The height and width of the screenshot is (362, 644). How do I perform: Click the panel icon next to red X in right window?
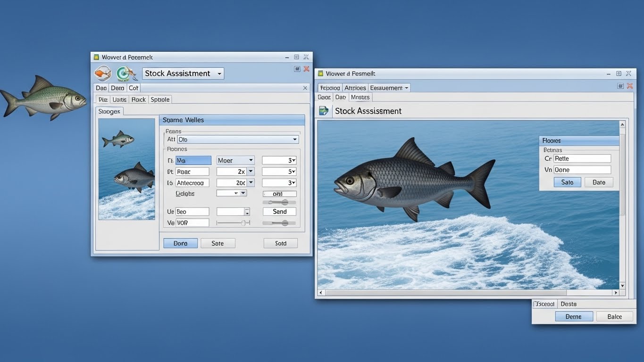tap(621, 86)
